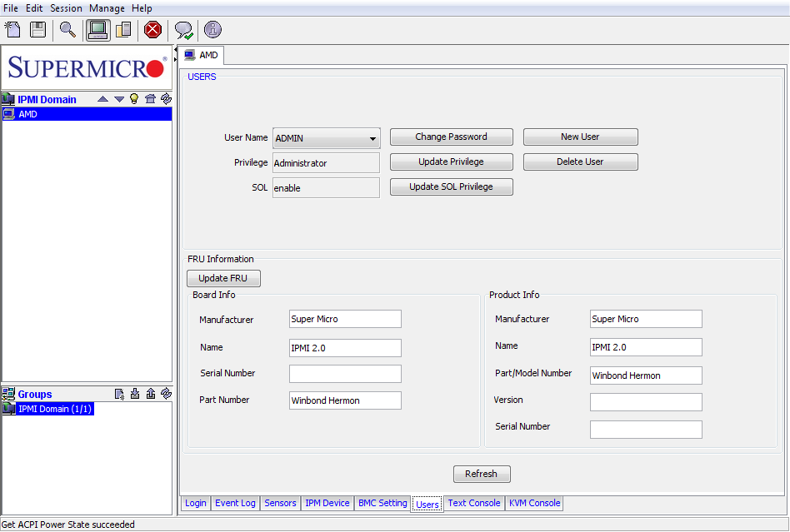Click the up triangle in IPMI Domain header
Image resolution: width=790 pixels, height=532 pixels.
pyautogui.click(x=102, y=99)
